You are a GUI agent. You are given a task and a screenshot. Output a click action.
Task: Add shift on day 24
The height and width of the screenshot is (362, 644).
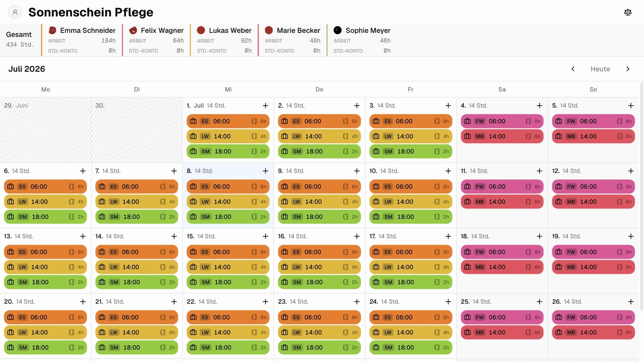pyautogui.click(x=448, y=302)
